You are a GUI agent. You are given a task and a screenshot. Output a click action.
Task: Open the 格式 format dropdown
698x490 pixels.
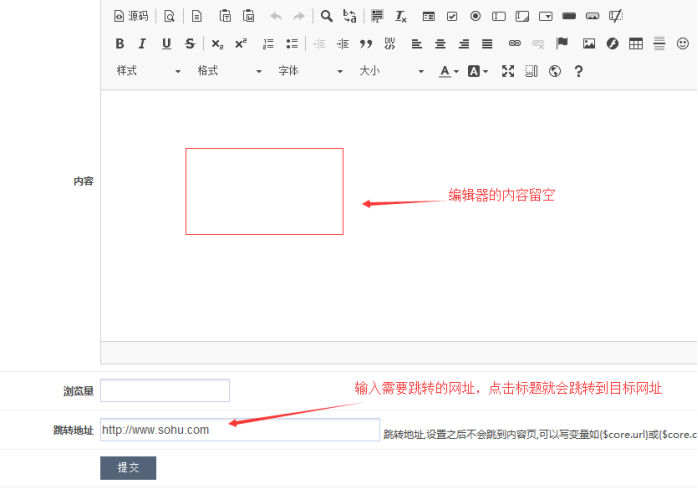tap(229, 71)
